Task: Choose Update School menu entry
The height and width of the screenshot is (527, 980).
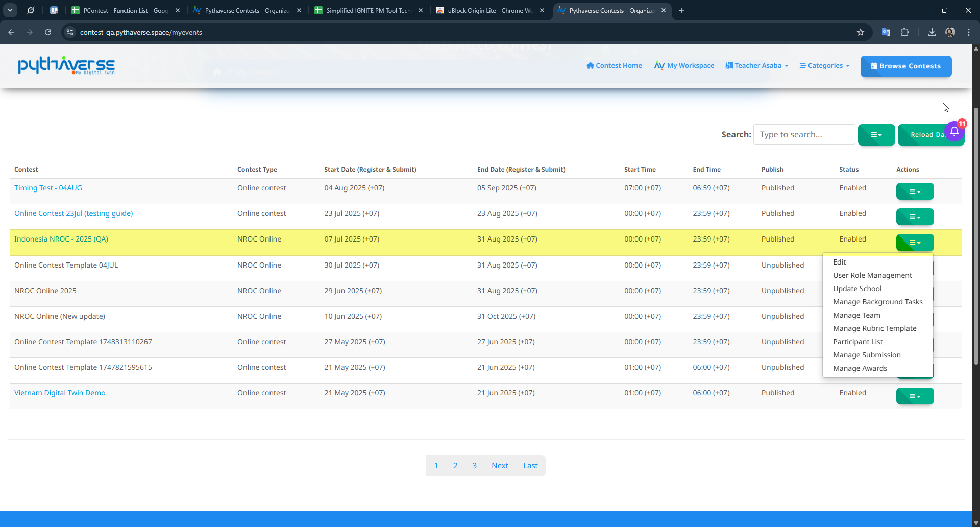Action: pyautogui.click(x=857, y=289)
